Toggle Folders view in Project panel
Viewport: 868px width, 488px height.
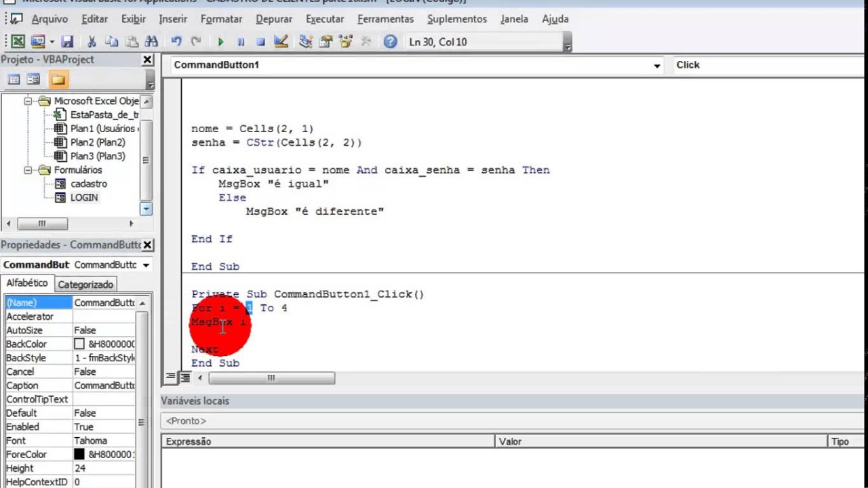[x=58, y=80]
